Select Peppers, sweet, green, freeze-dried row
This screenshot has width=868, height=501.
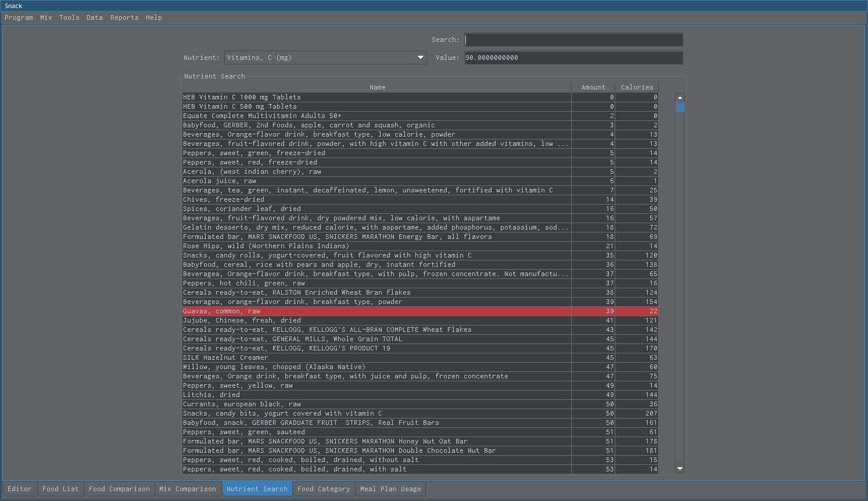tap(420, 153)
